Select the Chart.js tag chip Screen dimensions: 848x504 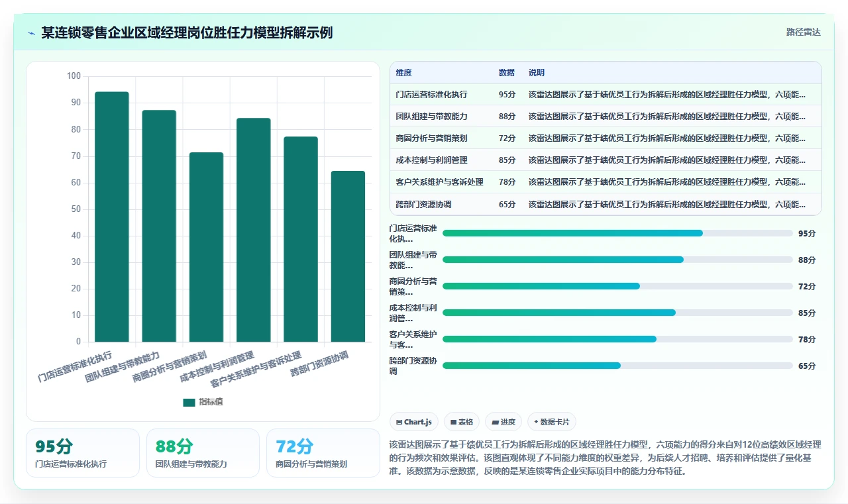[x=414, y=422]
